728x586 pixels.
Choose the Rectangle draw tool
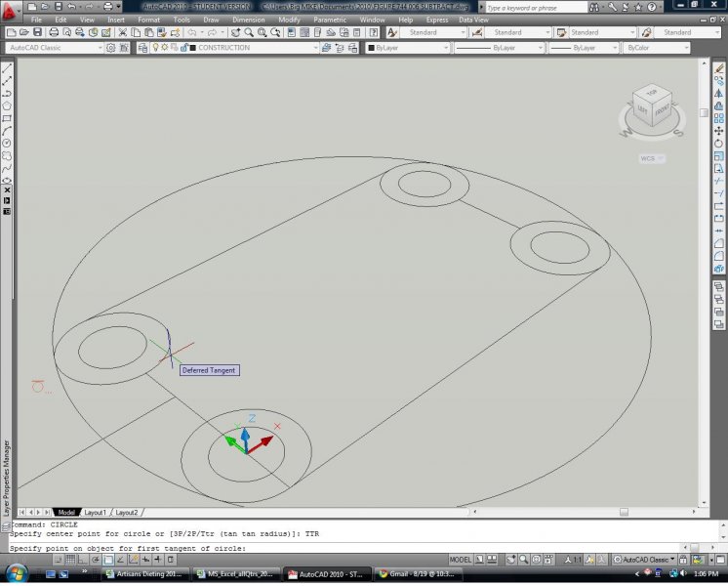[7, 118]
